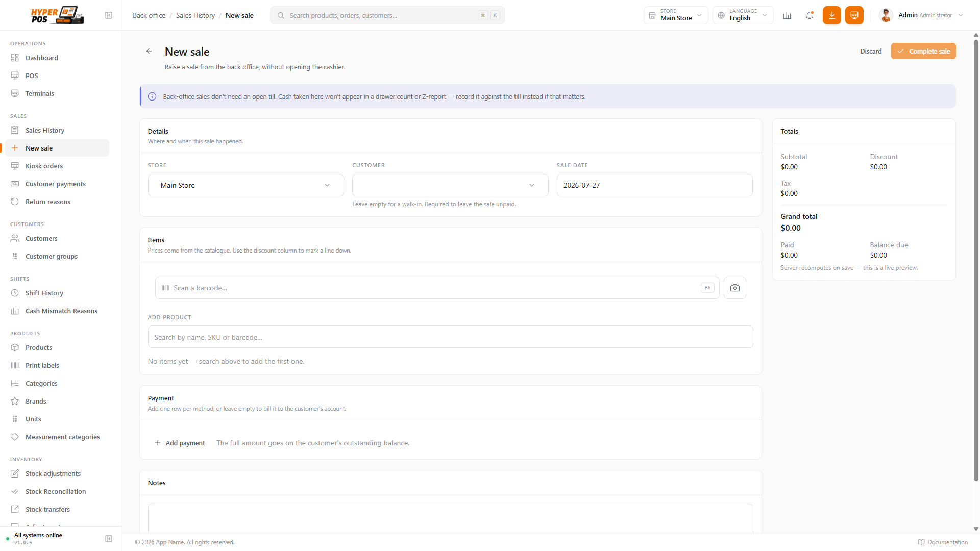Click the Shift History clock icon
Screen dimensions: 980x551
tap(15, 293)
